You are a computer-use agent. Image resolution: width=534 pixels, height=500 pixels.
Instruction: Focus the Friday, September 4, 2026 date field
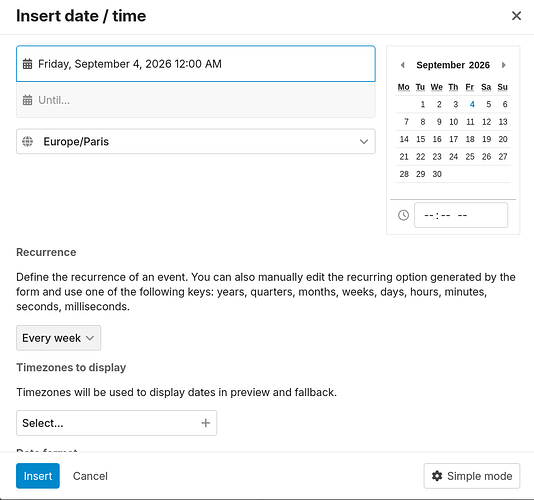(196, 64)
